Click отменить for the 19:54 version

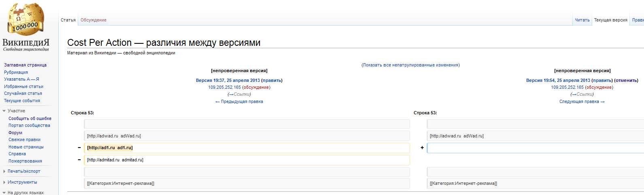tap(626, 80)
